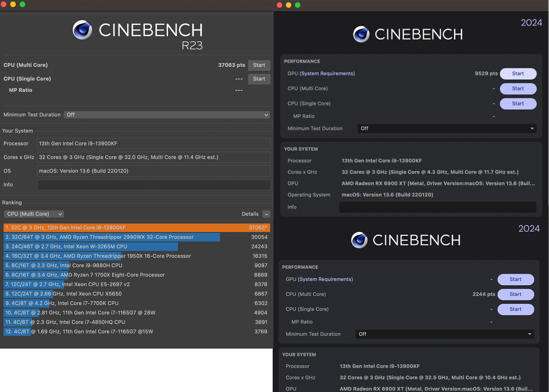Select ranking row Ryzen 7 1700X
The height and width of the screenshot is (392, 549).
137,275
